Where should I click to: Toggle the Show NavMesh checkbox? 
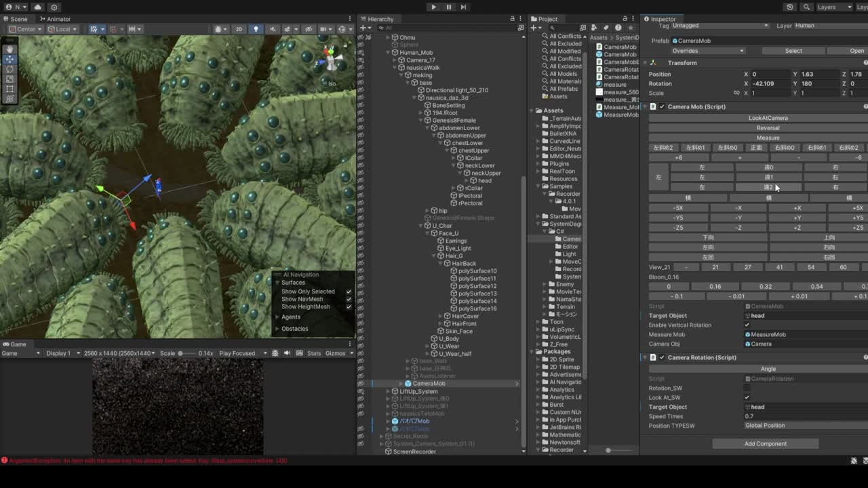point(349,299)
